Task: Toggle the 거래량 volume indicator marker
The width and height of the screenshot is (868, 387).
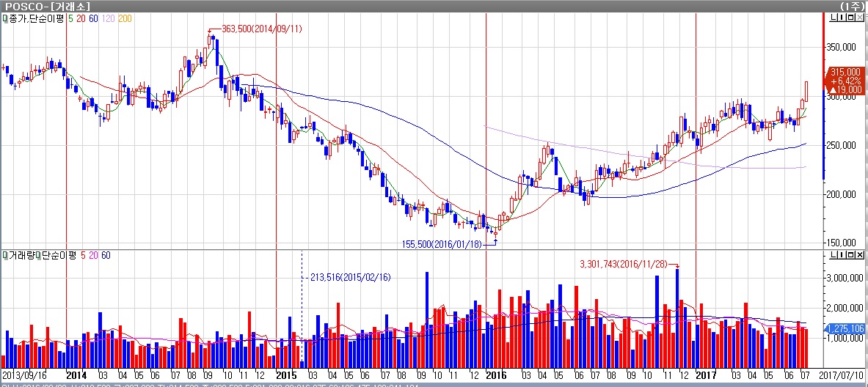Action: tap(4, 255)
